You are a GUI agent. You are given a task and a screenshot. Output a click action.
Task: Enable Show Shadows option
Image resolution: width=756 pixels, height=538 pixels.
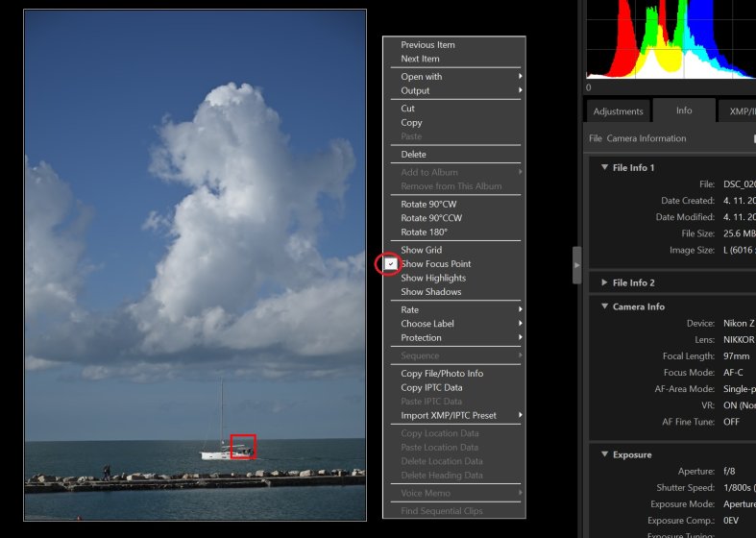(x=454, y=292)
